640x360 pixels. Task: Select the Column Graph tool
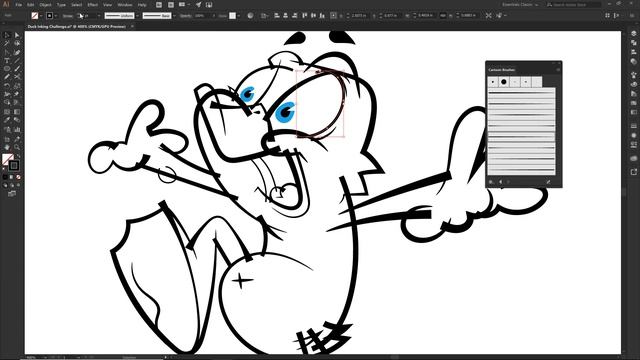click(x=17, y=129)
